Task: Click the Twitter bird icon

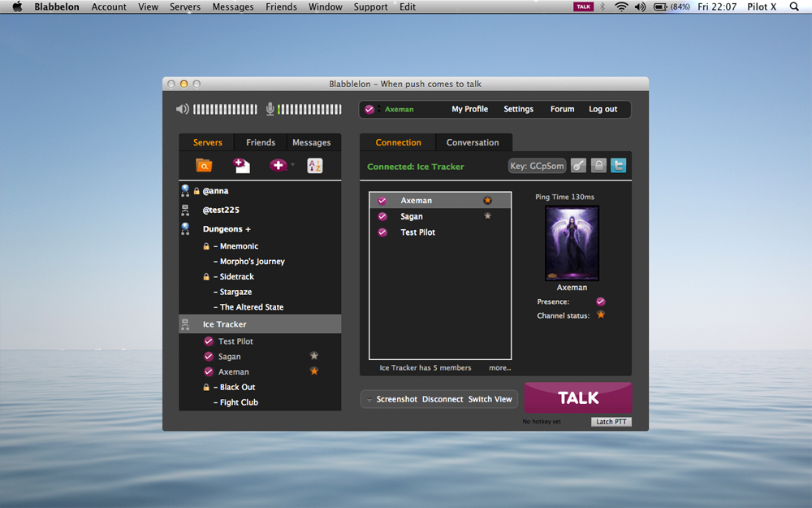Action: click(619, 166)
